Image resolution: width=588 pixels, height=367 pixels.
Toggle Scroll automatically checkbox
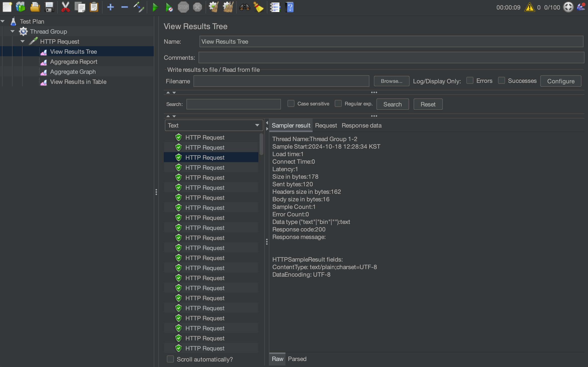pyautogui.click(x=170, y=359)
